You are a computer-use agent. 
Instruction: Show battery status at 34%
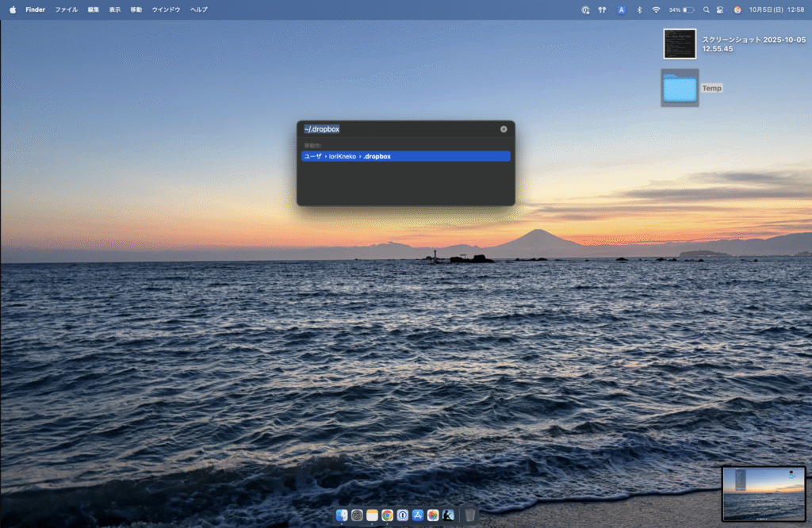tap(682, 10)
